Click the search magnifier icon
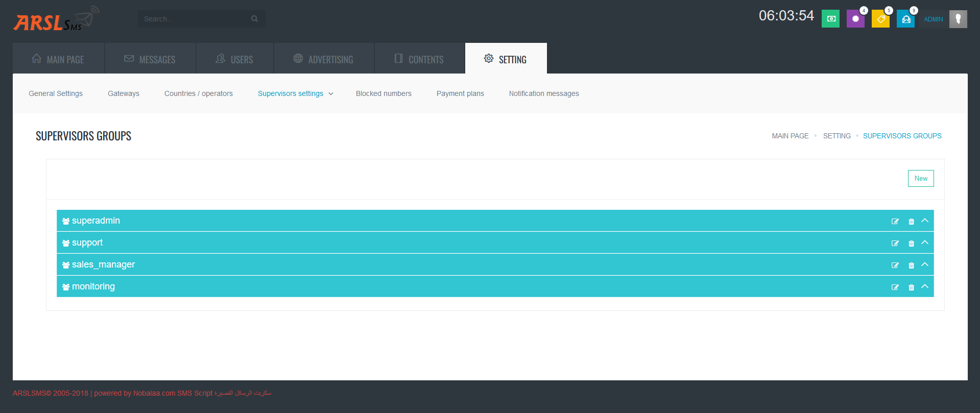 254,19
